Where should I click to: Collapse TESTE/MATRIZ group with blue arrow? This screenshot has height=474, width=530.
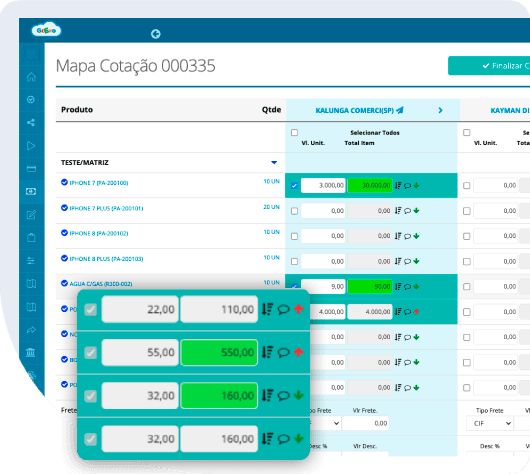(x=274, y=163)
